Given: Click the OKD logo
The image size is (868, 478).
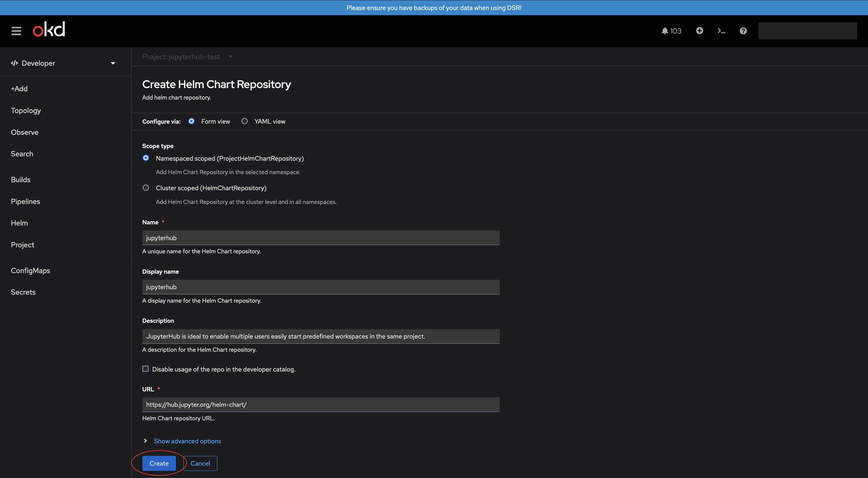Looking at the screenshot, I should 49,30.
